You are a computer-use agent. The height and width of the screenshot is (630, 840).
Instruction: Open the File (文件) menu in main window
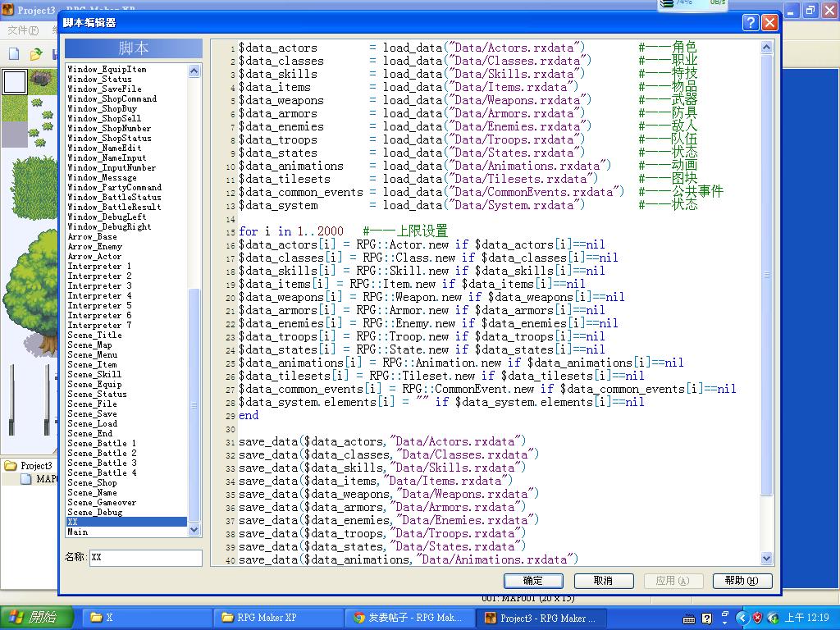point(23,30)
